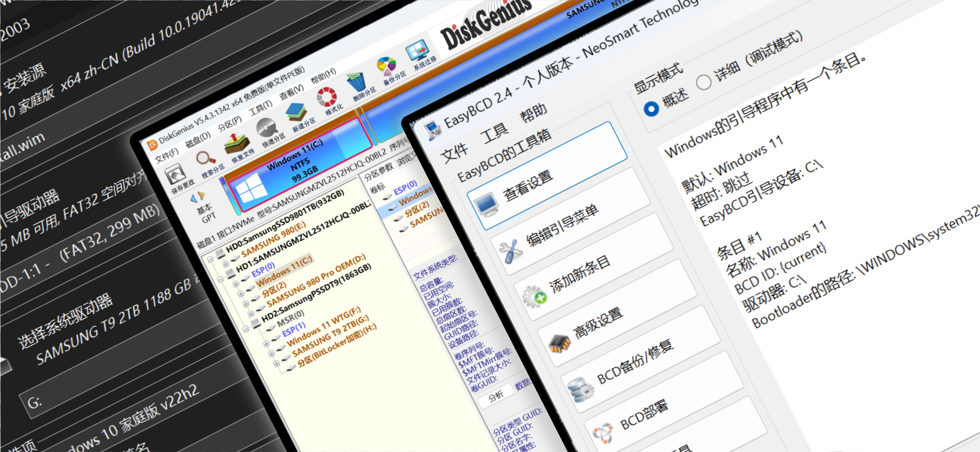Switch to the 分区参数 tab in DiskGenius

pos(378,172)
